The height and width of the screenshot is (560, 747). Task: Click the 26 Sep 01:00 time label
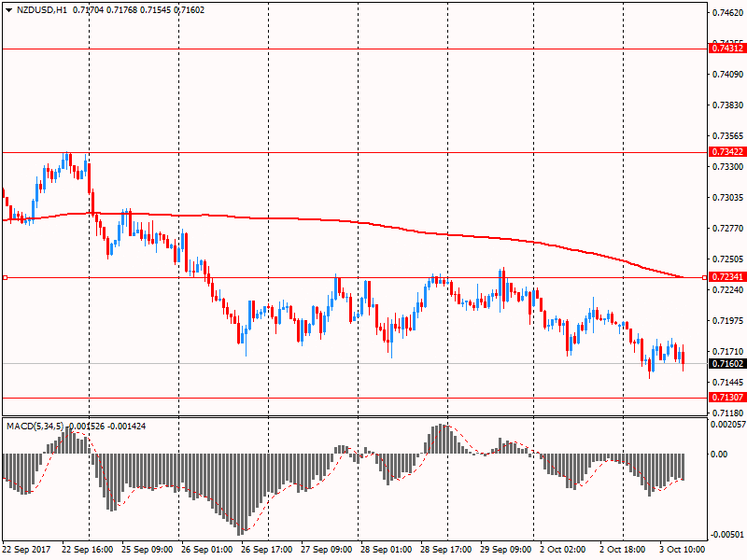(206, 549)
